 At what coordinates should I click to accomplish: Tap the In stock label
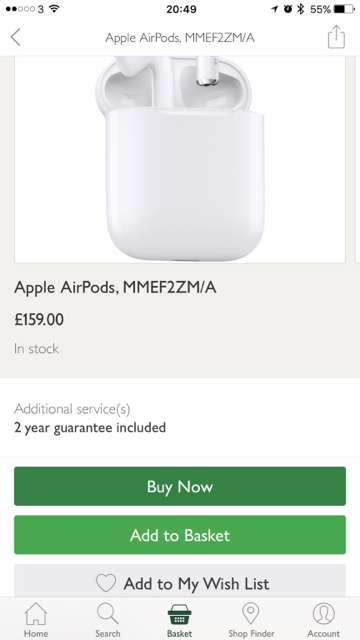click(36, 349)
